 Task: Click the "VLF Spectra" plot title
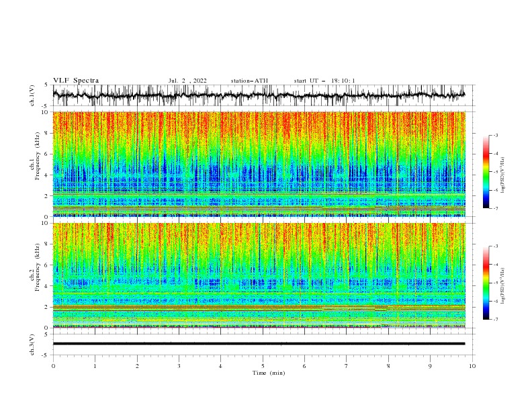coord(76,81)
